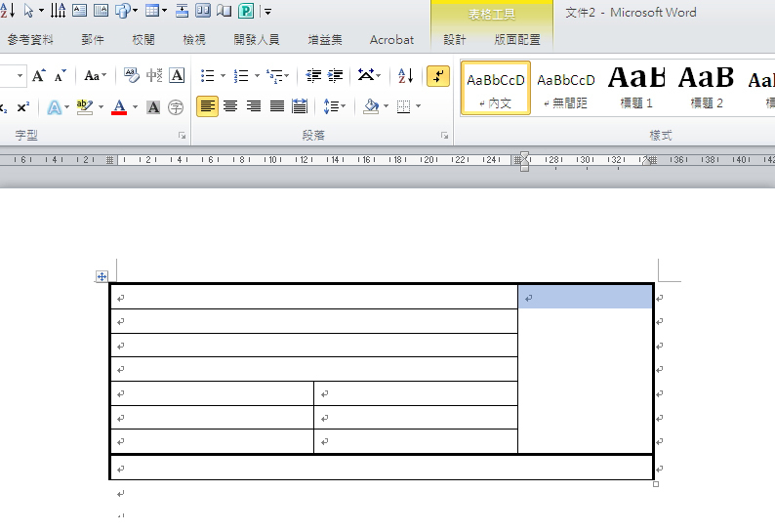The width and height of the screenshot is (775, 532).
Task: Open the table tools 設計 tab
Action: (x=454, y=40)
